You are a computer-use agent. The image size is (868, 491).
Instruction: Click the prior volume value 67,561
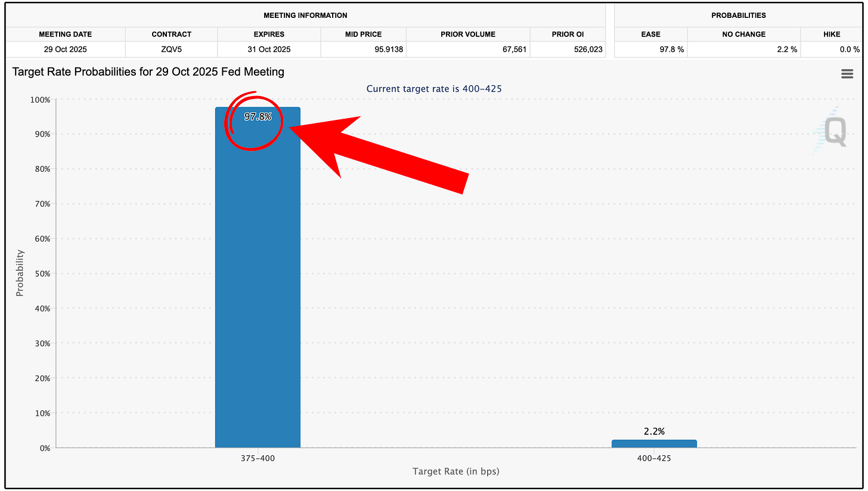coord(513,50)
